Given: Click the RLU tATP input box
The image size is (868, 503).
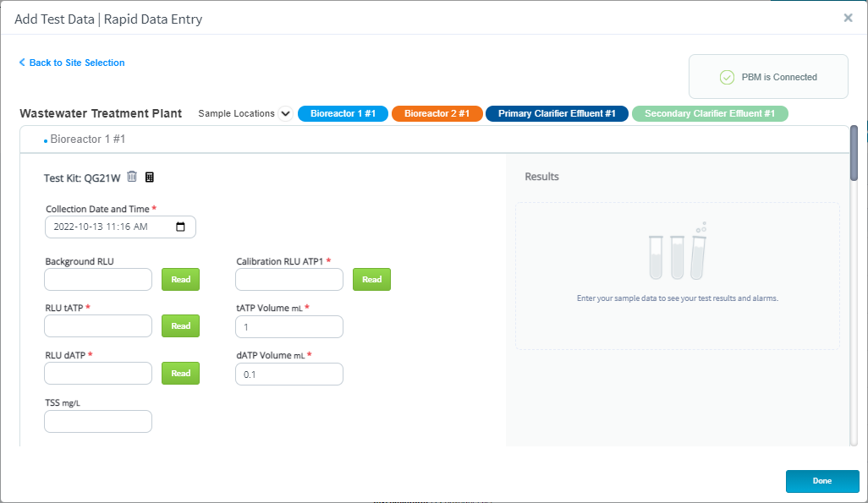Looking at the screenshot, I should tap(98, 326).
